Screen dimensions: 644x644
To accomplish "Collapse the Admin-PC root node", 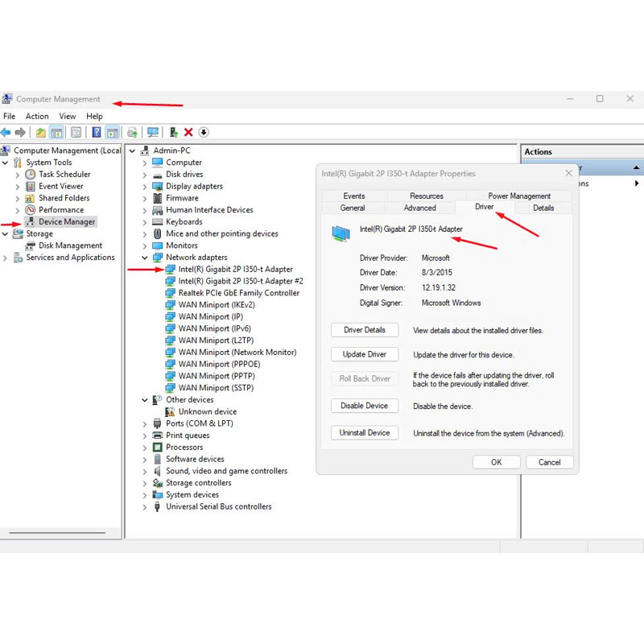I will (132, 151).
